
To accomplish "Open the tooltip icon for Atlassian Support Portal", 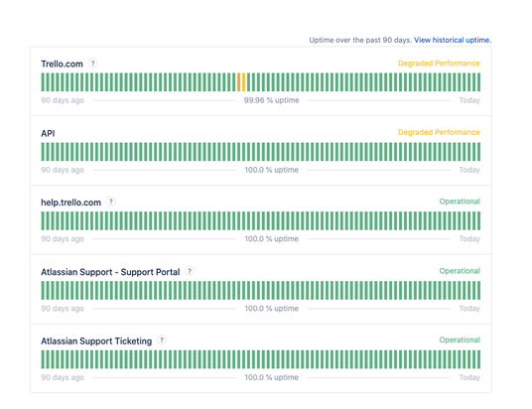I will point(190,271).
